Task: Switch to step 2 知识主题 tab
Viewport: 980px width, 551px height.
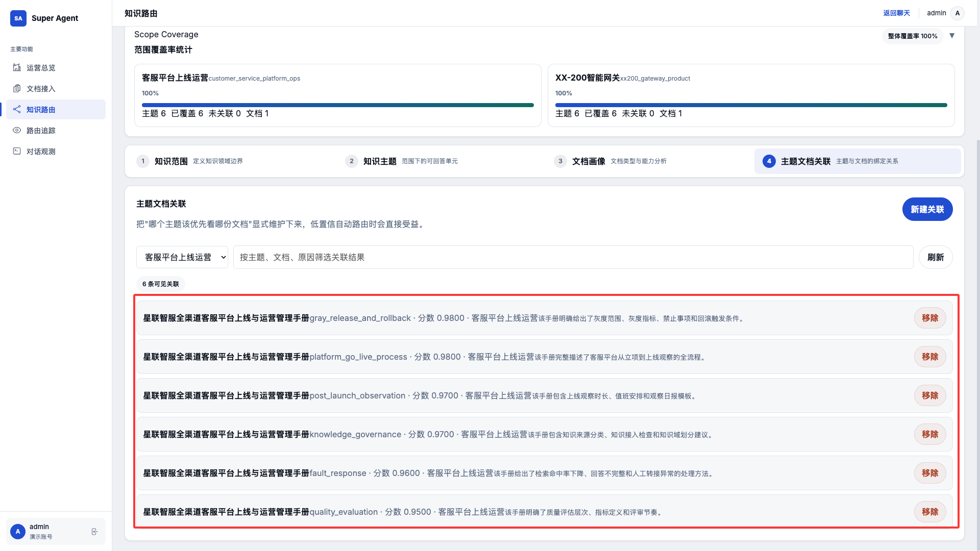Action: point(380,161)
